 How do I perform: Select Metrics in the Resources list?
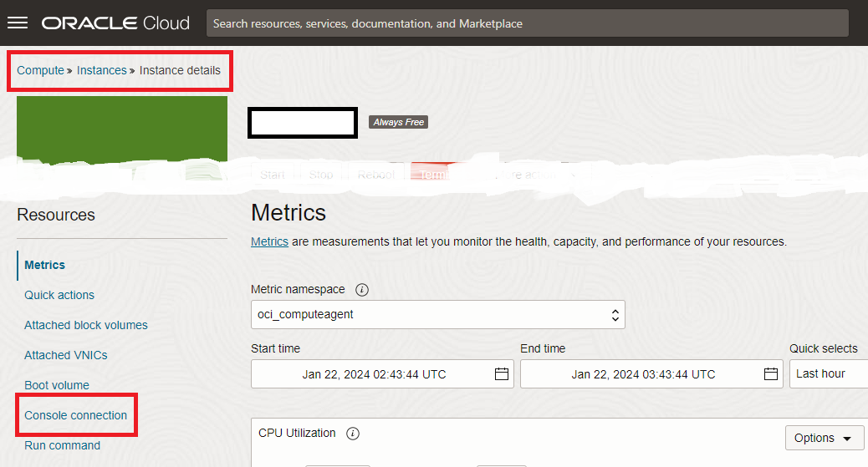[45, 265]
